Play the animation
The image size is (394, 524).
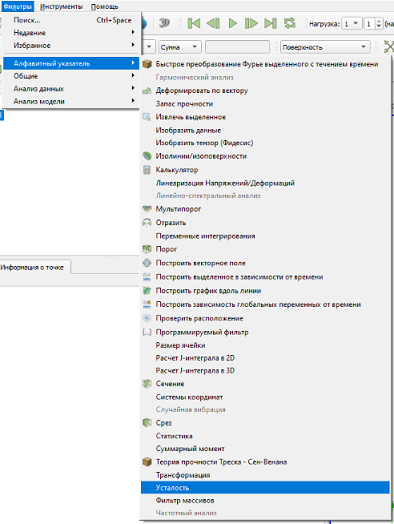233,23
